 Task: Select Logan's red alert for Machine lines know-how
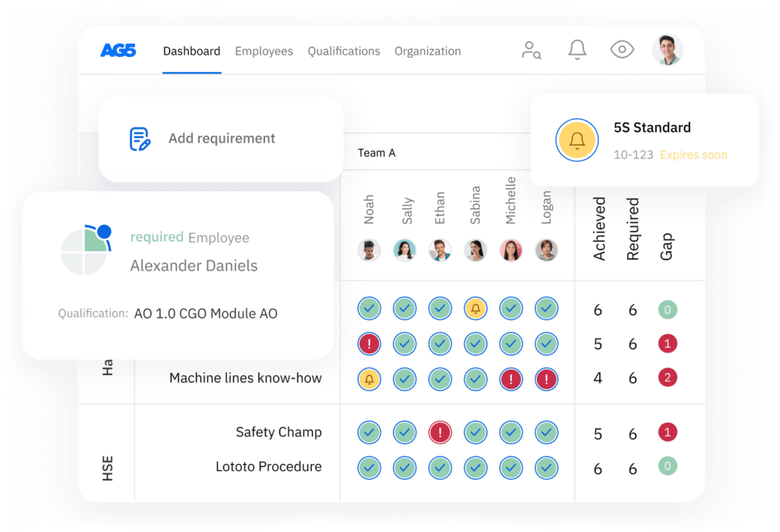[546, 379]
